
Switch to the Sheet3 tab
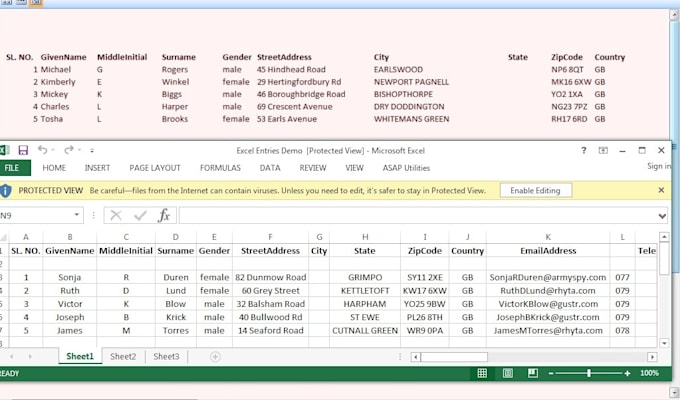click(166, 357)
